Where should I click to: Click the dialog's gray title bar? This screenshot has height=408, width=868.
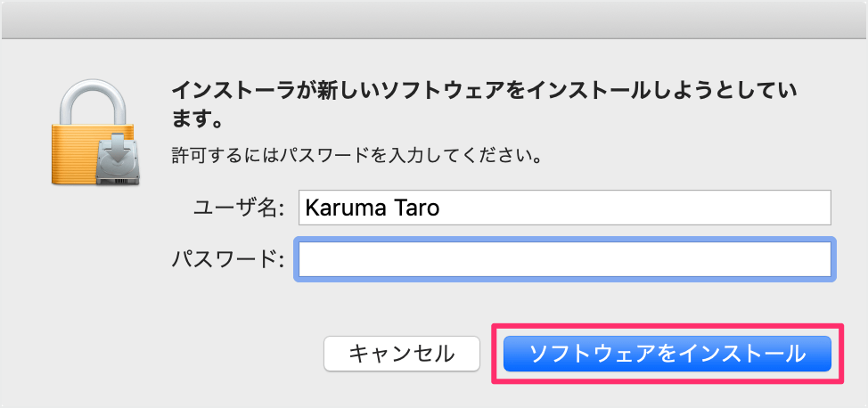434,20
